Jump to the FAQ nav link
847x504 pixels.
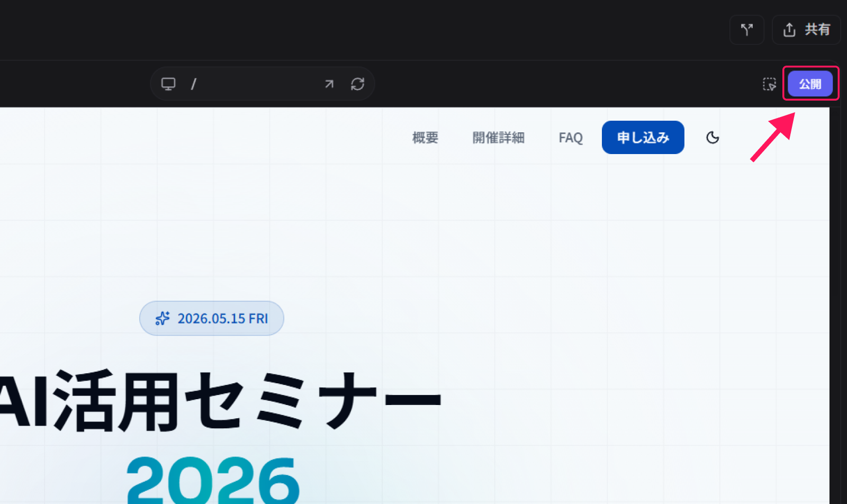(570, 138)
